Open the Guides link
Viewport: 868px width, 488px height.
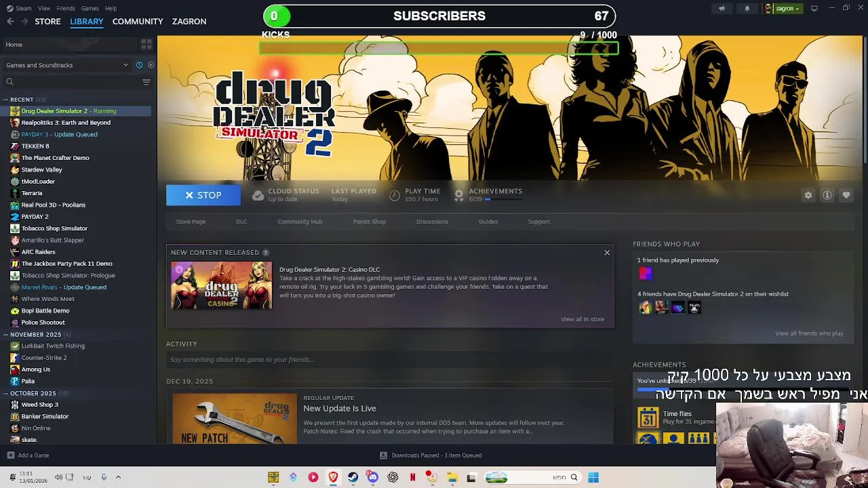(x=488, y=222)
